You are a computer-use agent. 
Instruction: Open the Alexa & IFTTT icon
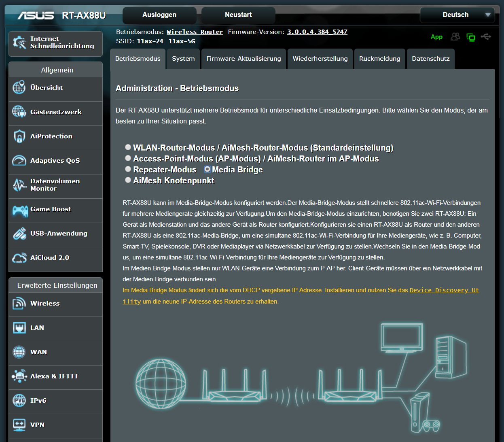click(x=19, y=376)
